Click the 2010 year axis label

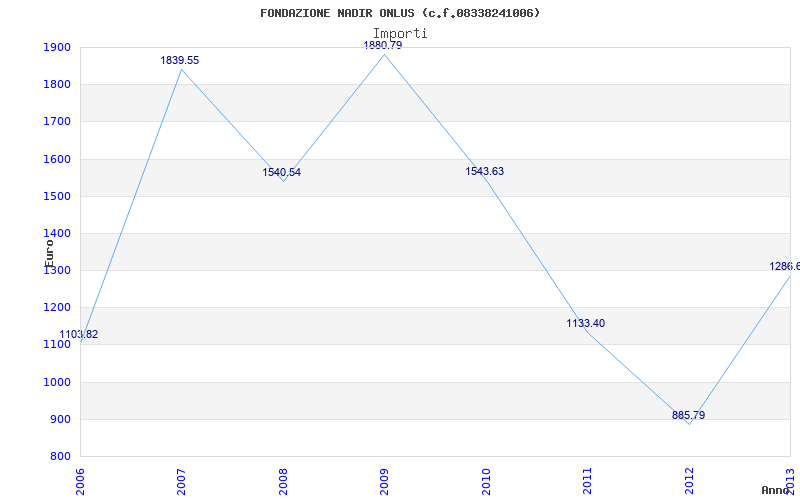pos(486,481)
